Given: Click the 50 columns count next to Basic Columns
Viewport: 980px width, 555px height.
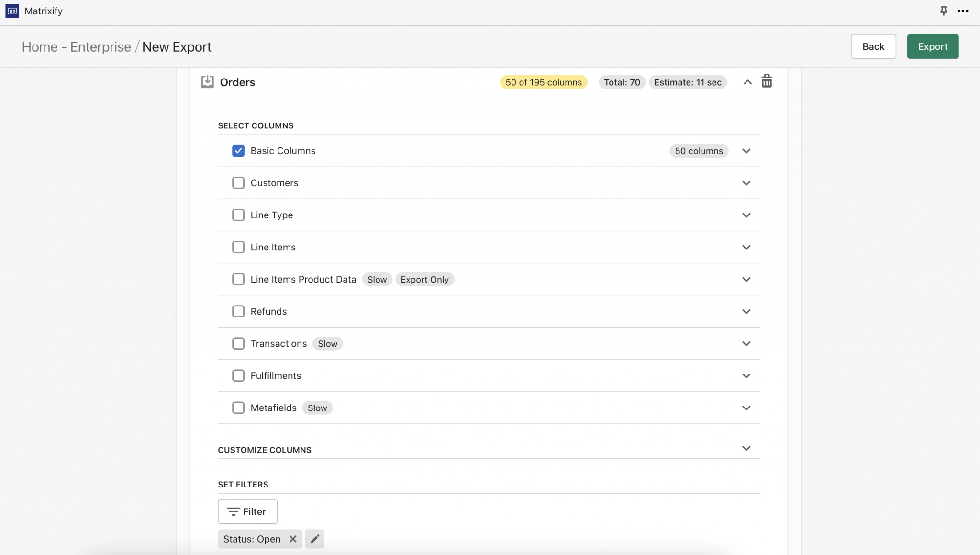Looking at the screenshot, I should (698, 150).
